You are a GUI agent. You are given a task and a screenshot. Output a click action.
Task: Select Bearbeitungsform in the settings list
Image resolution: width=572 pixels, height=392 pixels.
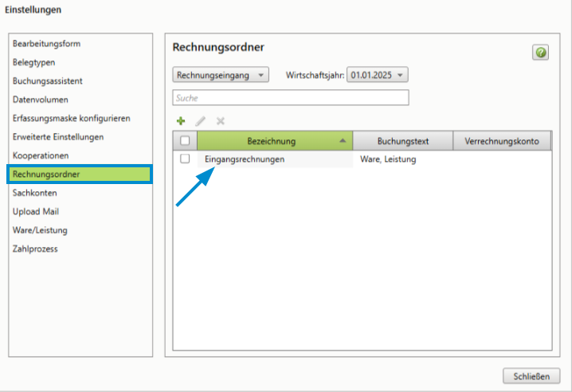46,44
